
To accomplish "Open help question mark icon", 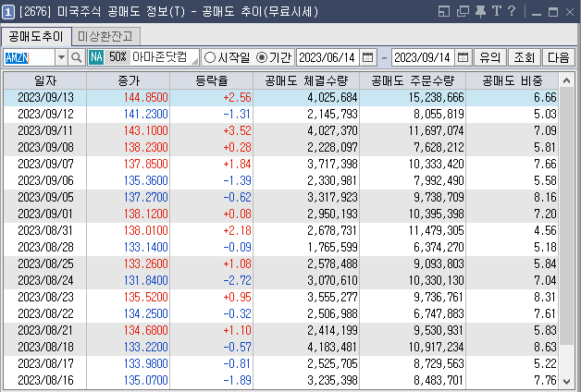I will coord(512,11).
